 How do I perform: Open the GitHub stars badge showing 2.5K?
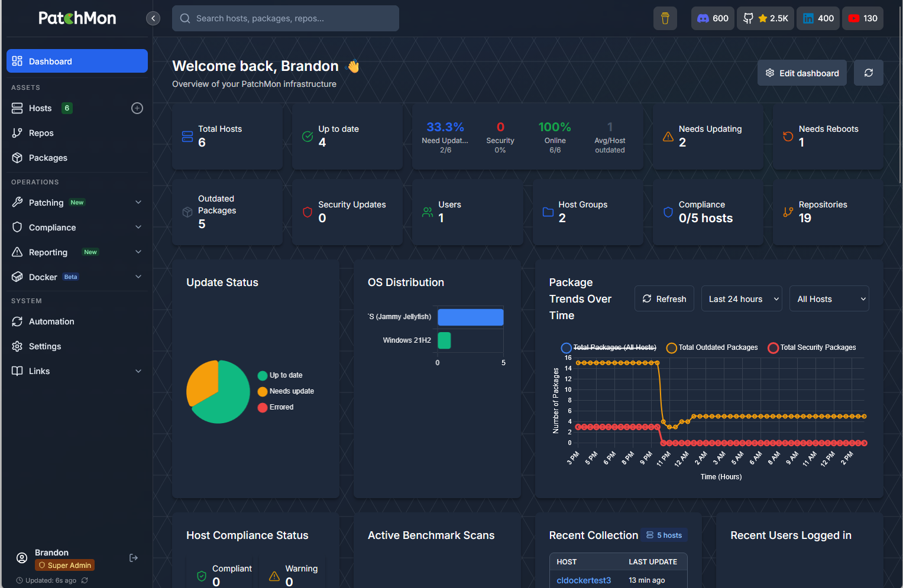pyautogui.click(x=765, y=18)
